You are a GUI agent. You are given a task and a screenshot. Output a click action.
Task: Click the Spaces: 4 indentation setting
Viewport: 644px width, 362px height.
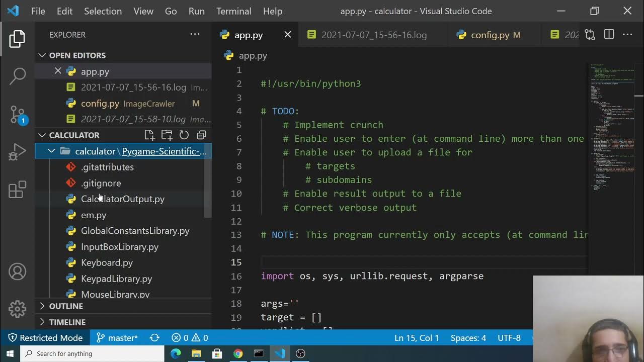coord(468,338)
